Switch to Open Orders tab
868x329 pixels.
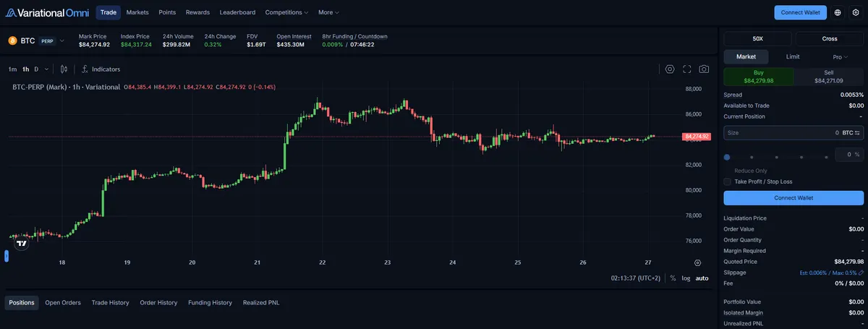pyautogui.click(x=63, y=302)
